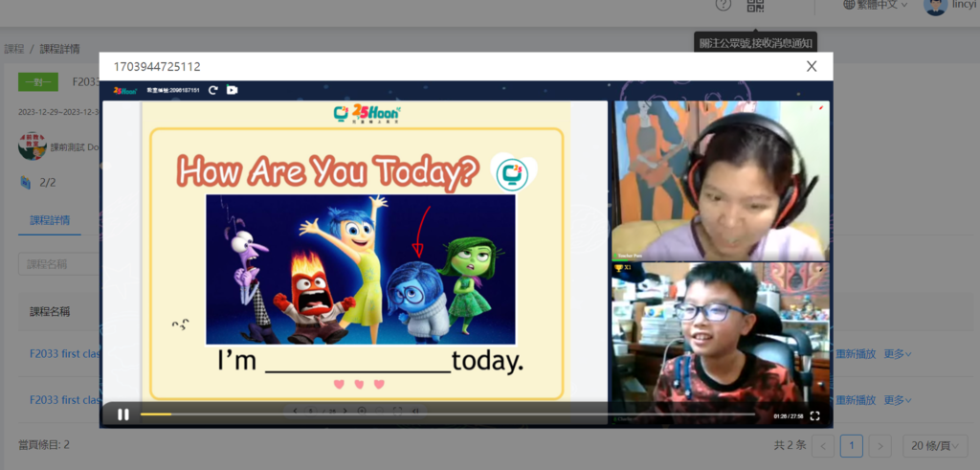Open the 繁體中文 language dropdown

tap(875, 5)
